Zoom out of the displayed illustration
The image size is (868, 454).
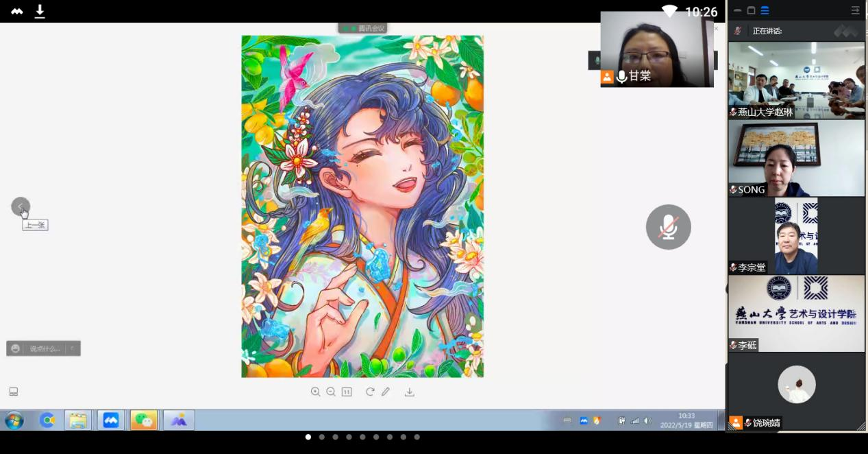[x=331, y=392]
